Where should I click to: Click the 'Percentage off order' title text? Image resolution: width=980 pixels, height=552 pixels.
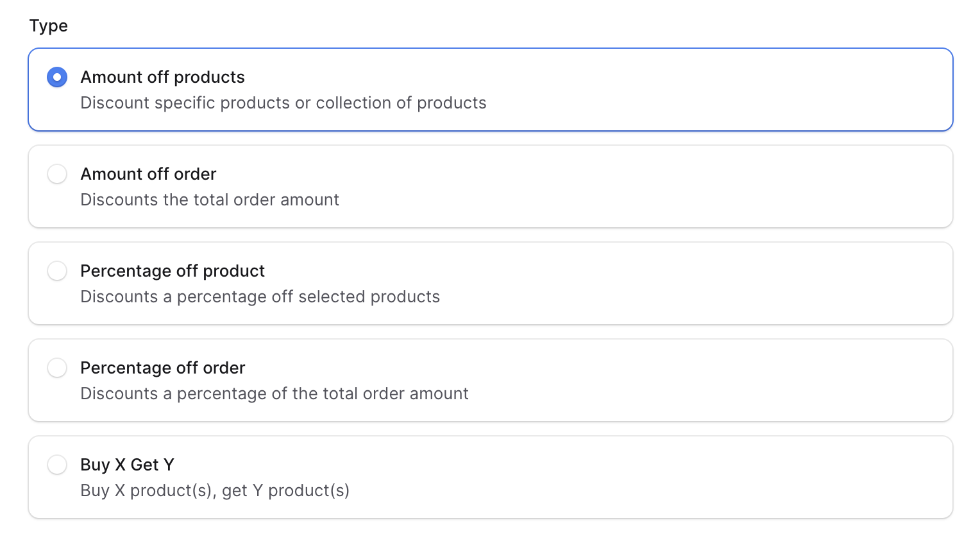pyautogui.click(x=162, y=368)
